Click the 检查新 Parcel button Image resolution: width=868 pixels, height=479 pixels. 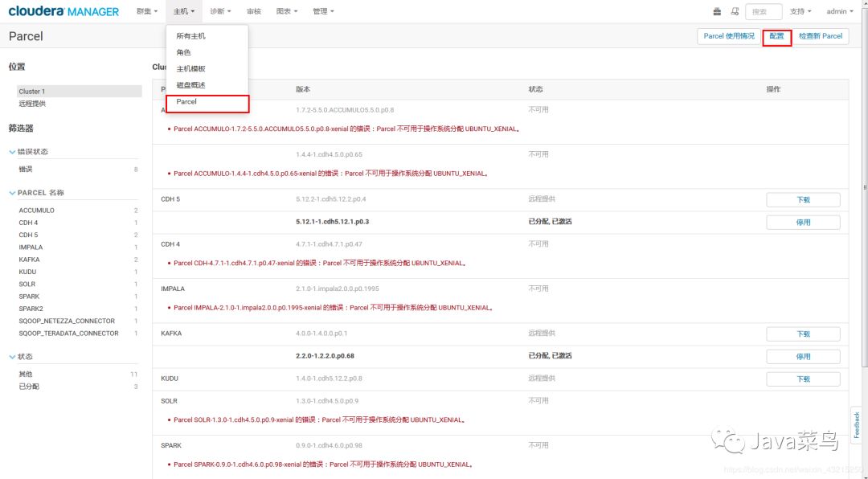pyautogui.click(x=821, y=36)
